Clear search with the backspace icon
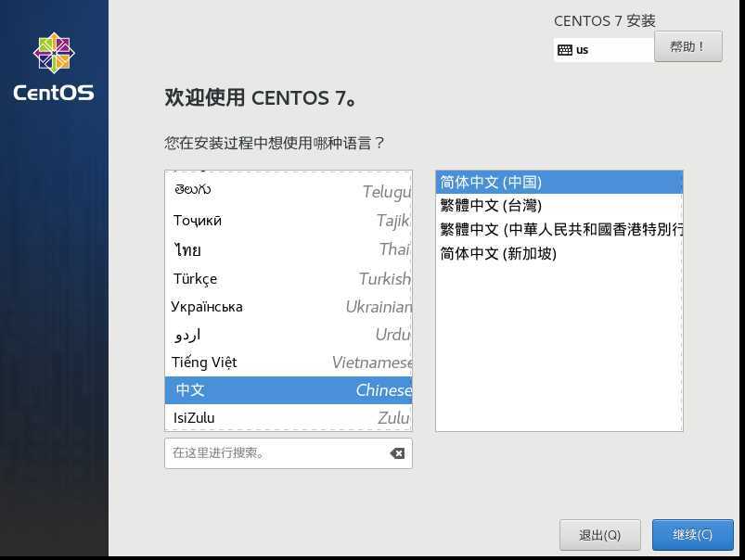745x560 pixels. point(397,453)
